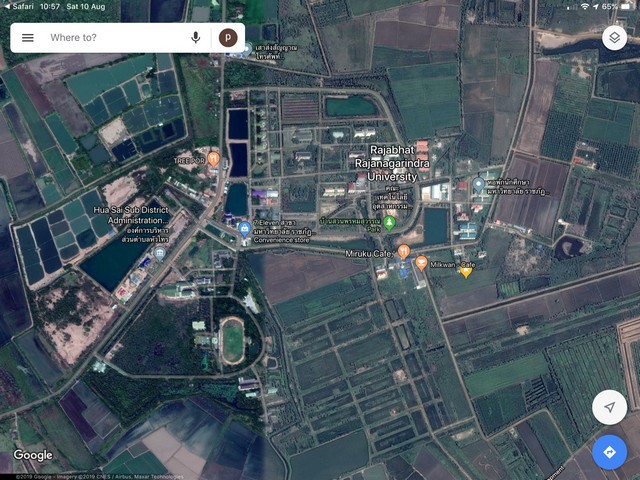Select the telephone signal tower pin
Image resolution: width=640 pixels, height=480 pixels.
point(247,50)
